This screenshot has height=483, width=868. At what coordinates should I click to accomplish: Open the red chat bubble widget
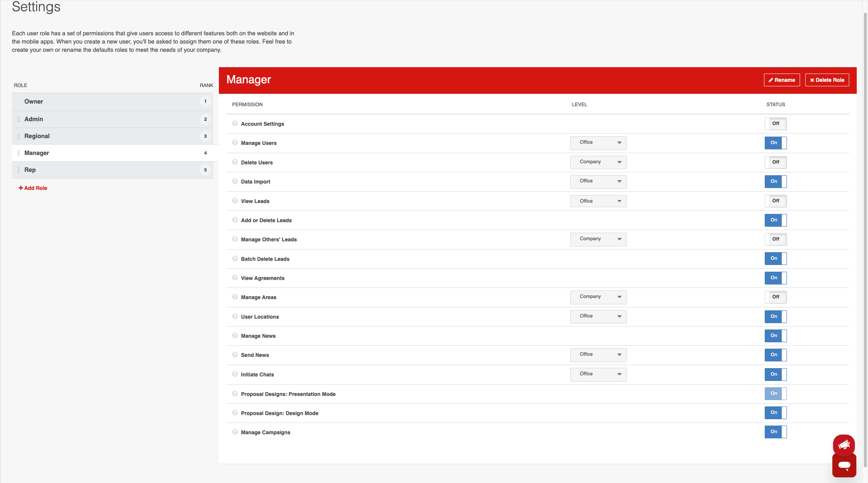(x=844, y=465)
